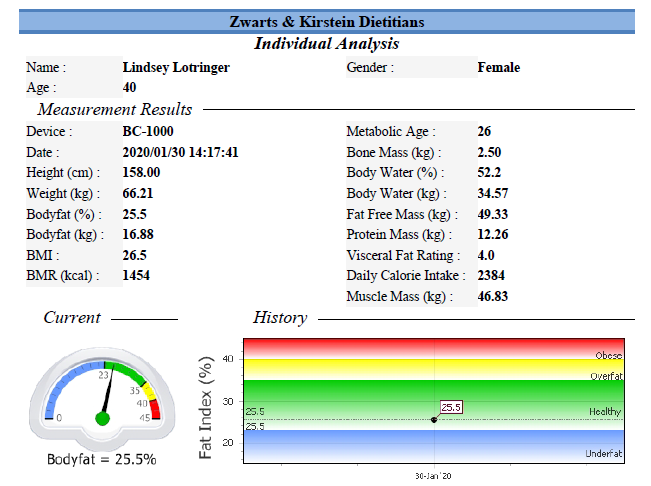Click the Healthy band label
The image size is (651, 486).
point(605,412)
